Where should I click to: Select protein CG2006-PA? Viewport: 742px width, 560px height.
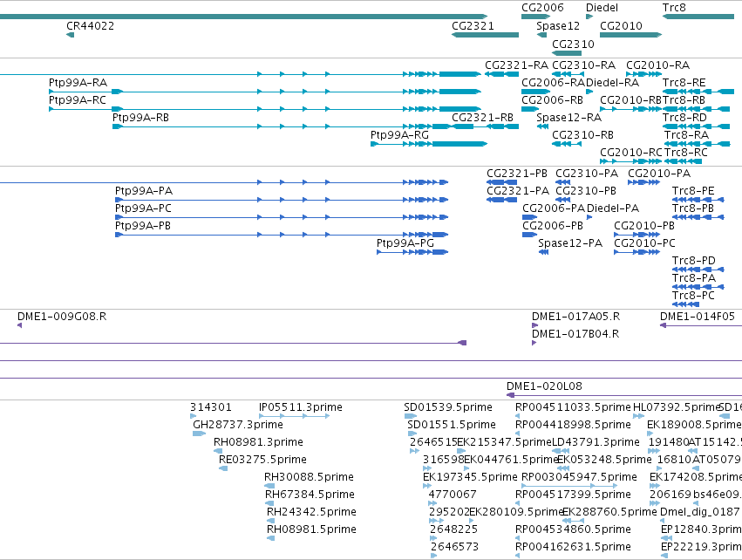554,208
